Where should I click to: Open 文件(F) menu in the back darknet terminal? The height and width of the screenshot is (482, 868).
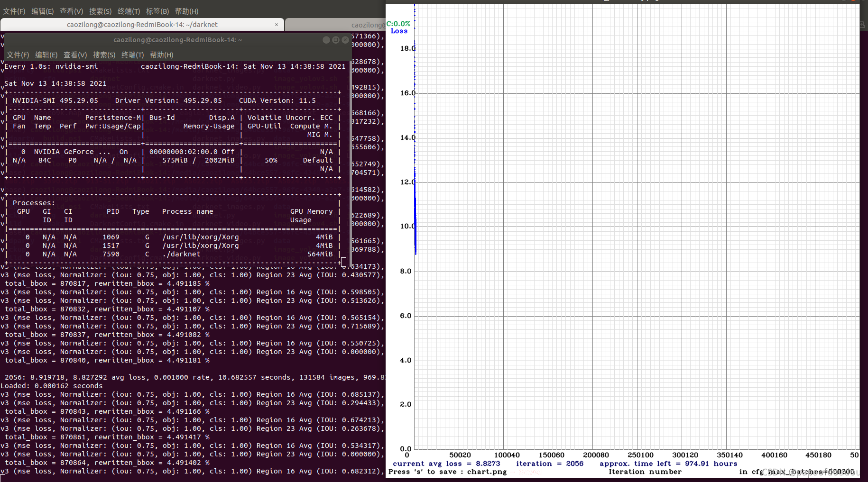pos(14,11)
